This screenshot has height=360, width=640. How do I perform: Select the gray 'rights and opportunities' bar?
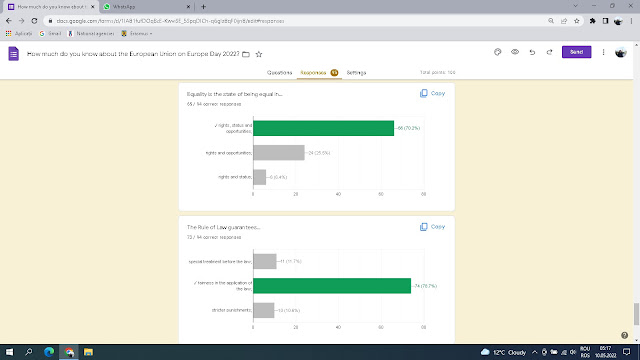[x=279, y=153]
